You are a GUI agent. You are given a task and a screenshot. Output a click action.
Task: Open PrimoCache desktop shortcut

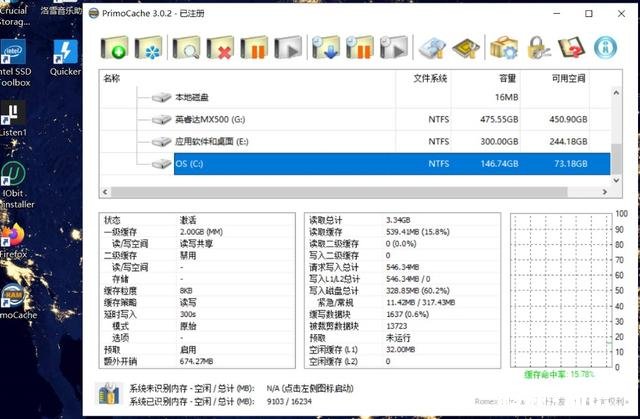click(x=16, y=301)
